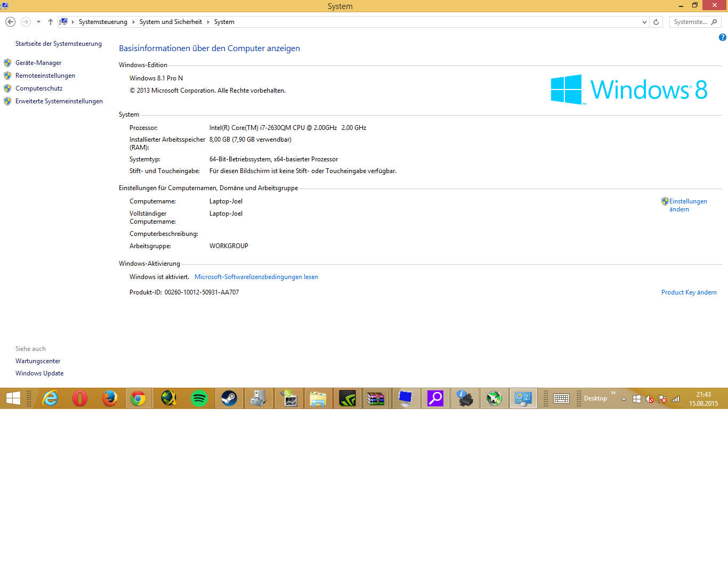Navigate to Systemsteuerung in the breadcrumb
The image size is (728, 573).
pos(103,22)
